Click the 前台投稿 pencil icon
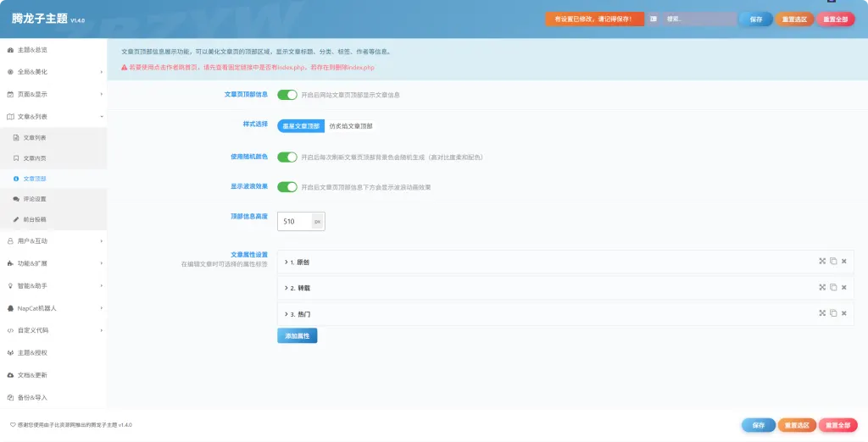This screenshot has height=442, width=868. point(16,219)
